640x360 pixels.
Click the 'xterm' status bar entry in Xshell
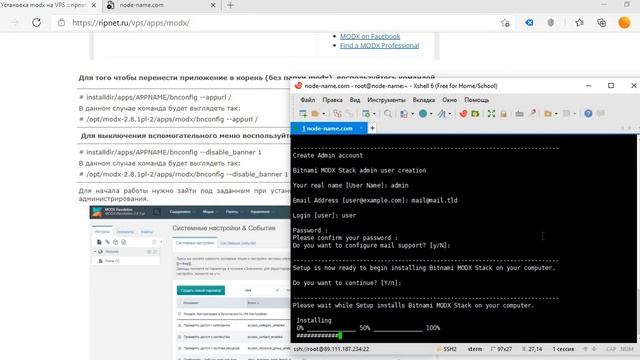point(475,349)
